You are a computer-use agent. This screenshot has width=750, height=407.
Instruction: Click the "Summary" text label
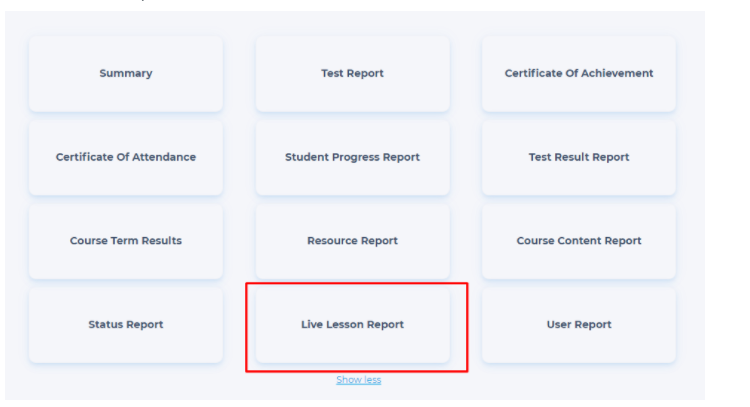pos(126,74)
